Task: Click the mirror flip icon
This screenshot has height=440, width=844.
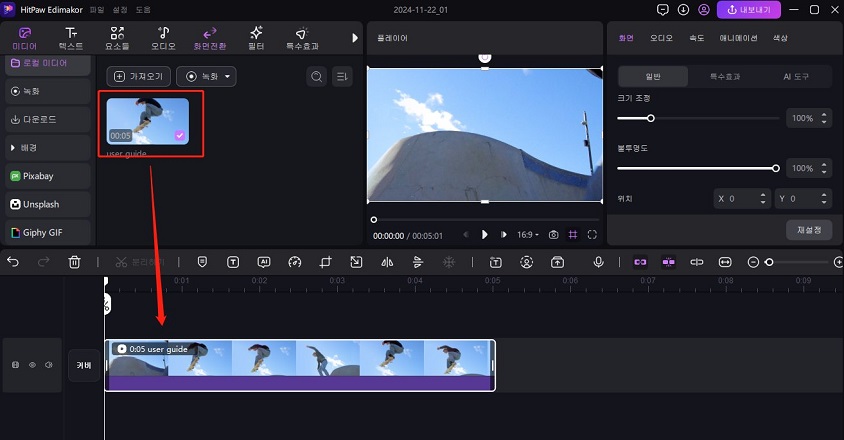Action: click(387, 262)
